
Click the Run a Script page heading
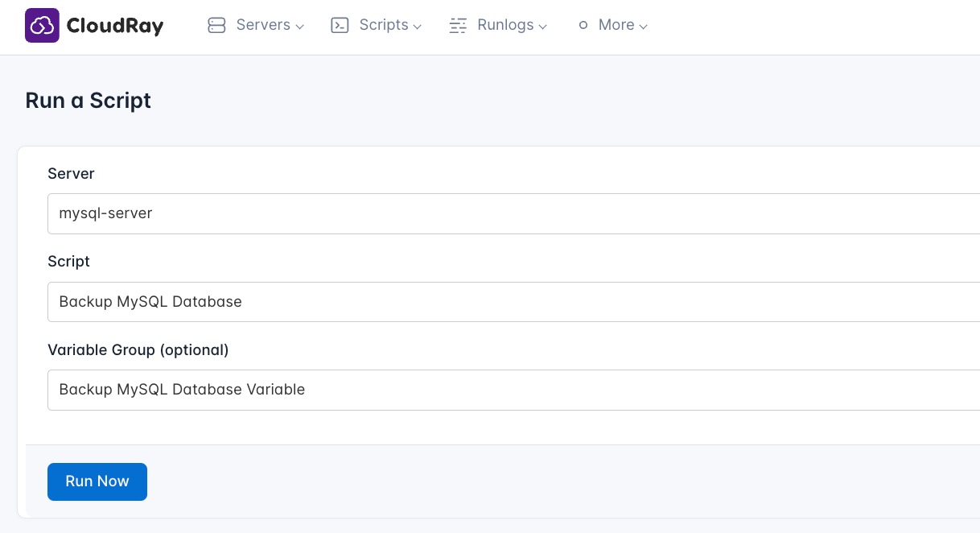click(88, 101)
